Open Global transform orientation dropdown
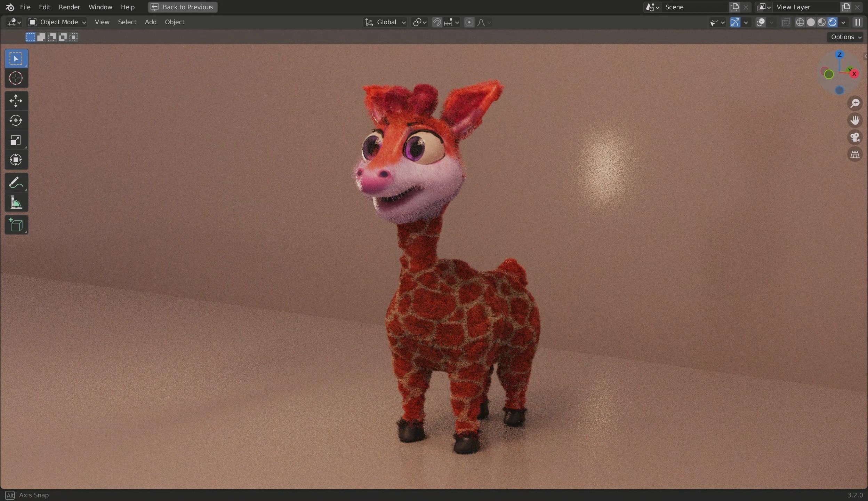 click(385, 22)
